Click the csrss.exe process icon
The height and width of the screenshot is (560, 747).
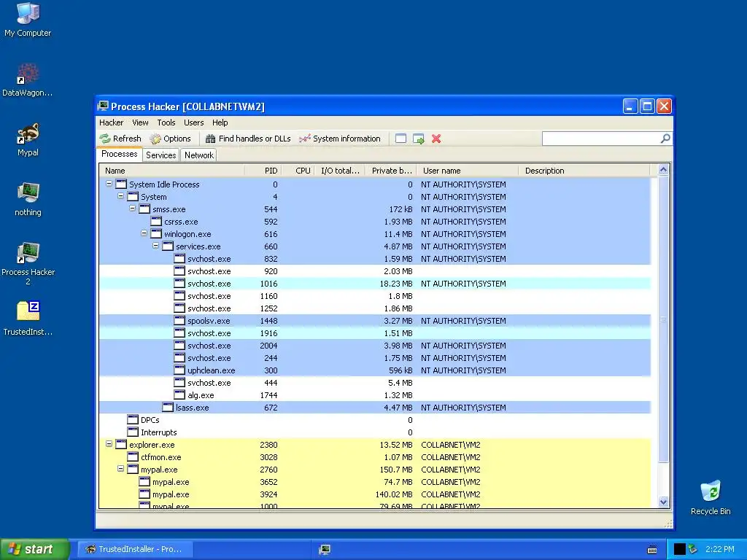pos(156,222)
